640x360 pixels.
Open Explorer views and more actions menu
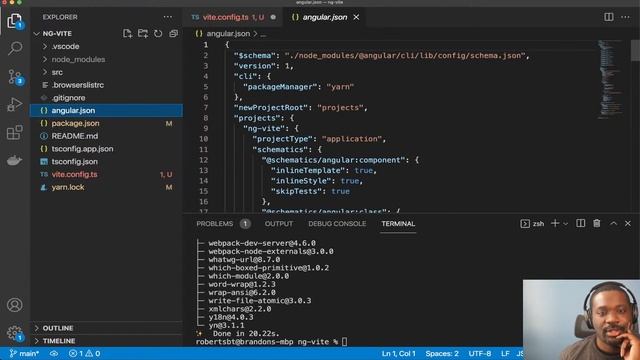pyautogui.click(x=168, y=17)
